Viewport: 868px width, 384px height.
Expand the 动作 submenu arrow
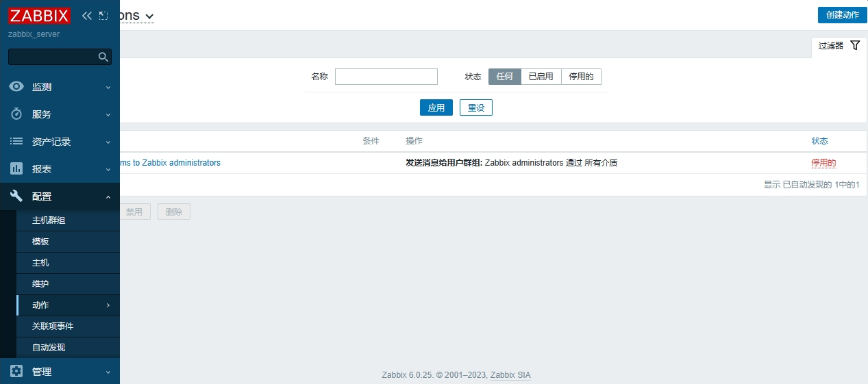pyautogui.click(x=108, y=305)
